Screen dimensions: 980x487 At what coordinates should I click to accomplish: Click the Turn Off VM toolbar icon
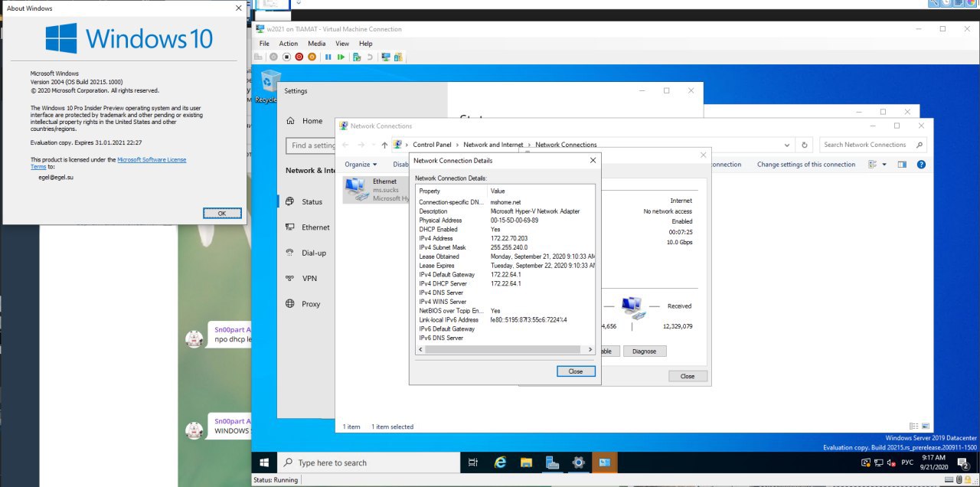(286, 57)
